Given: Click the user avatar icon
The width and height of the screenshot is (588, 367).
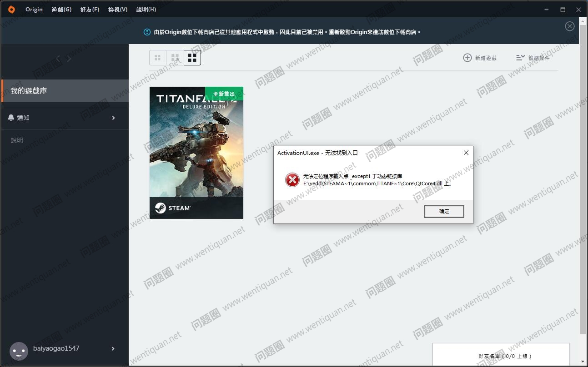Looking at the screenshot, I should click(19, 351).
